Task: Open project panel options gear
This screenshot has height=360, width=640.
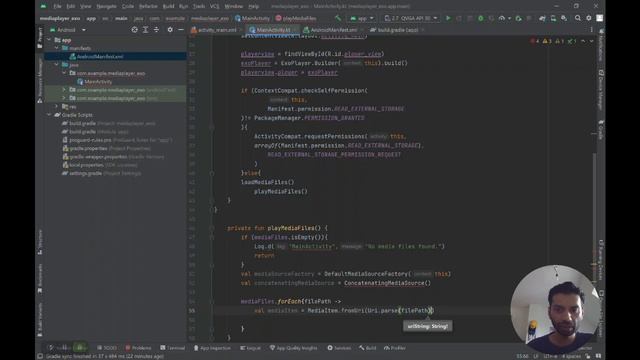Action: (x=170, y=30)
